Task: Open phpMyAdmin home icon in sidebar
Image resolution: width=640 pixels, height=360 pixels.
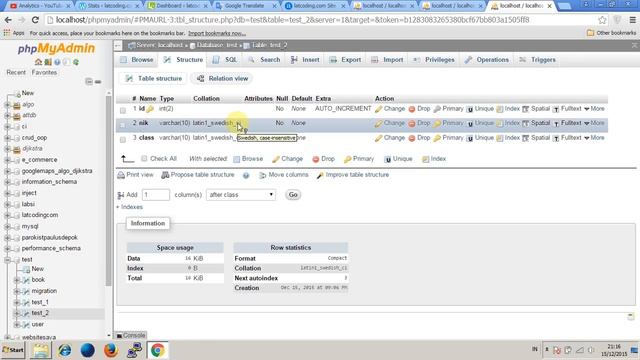Action: click(x=38, y=62)
